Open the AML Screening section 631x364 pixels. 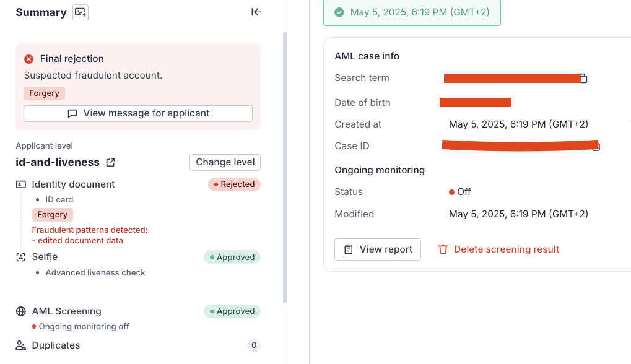click(x=66, y=311)
